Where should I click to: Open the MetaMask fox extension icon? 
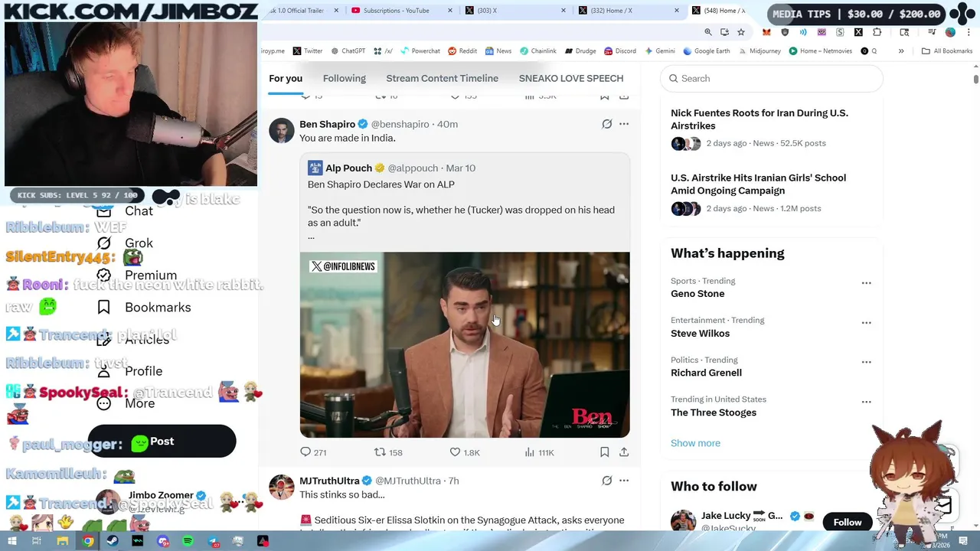point(766,32)
